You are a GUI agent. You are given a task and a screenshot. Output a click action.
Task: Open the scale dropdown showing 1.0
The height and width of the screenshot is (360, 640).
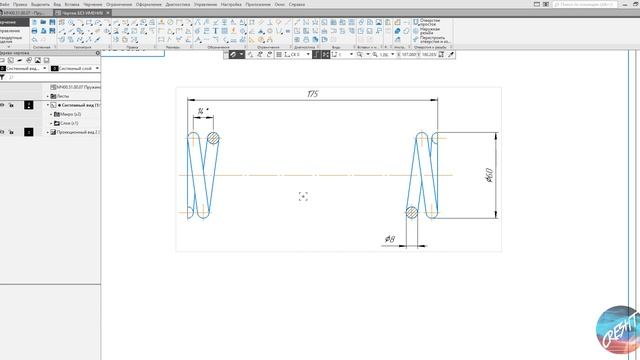(x=393, y=54)
